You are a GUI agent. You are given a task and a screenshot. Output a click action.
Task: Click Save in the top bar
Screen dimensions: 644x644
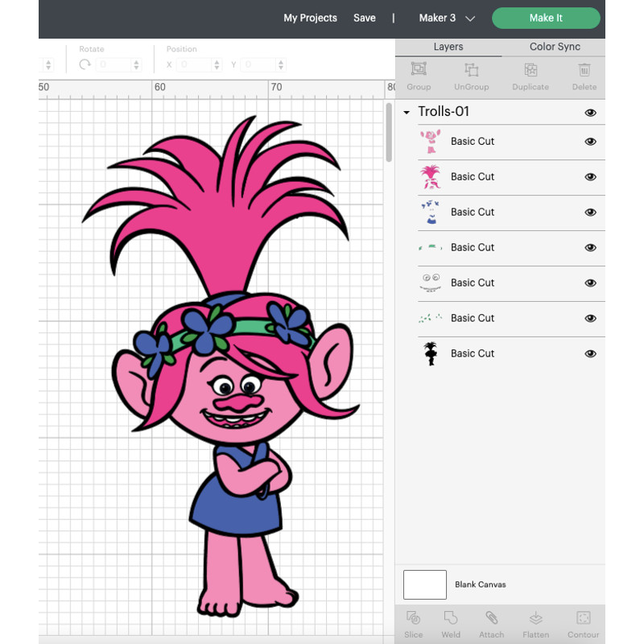click(365, 18)
